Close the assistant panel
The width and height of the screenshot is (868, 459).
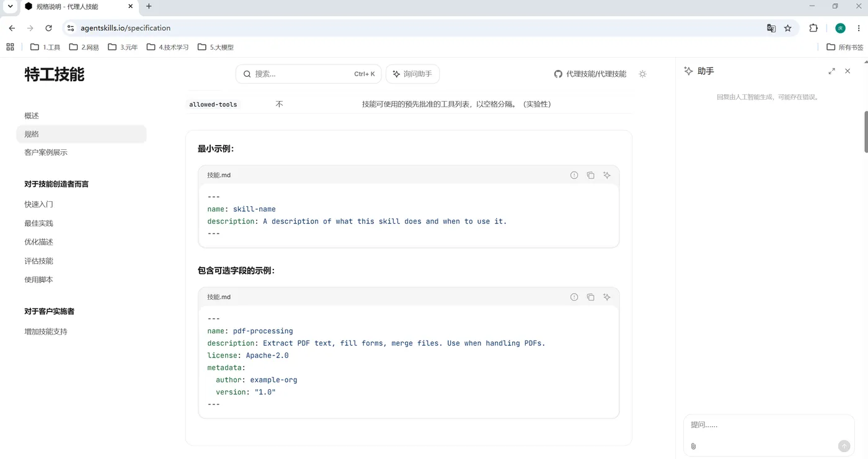click(x=848, y=71)
